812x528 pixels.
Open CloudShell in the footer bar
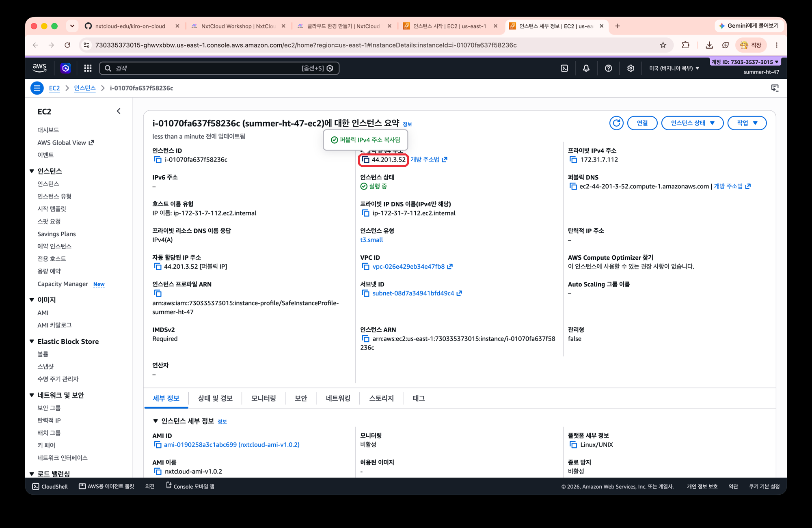point(50,486)
